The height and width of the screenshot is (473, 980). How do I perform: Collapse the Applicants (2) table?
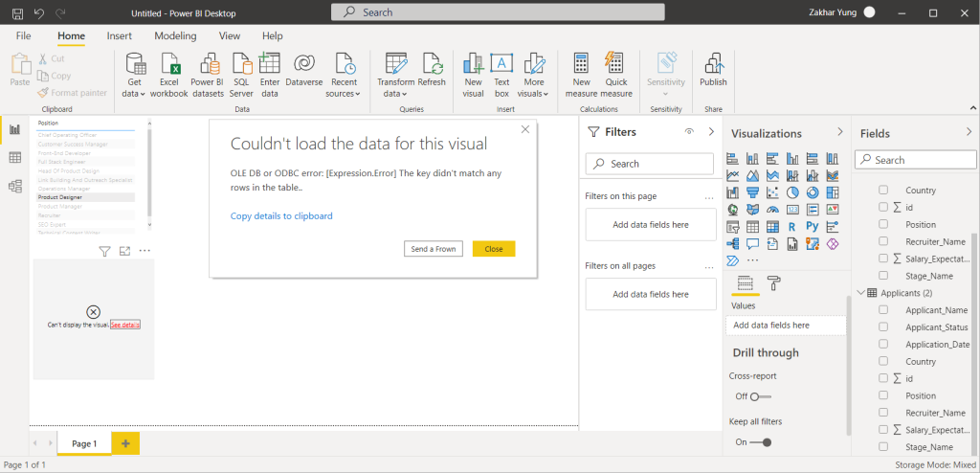(x=860, y=292)
